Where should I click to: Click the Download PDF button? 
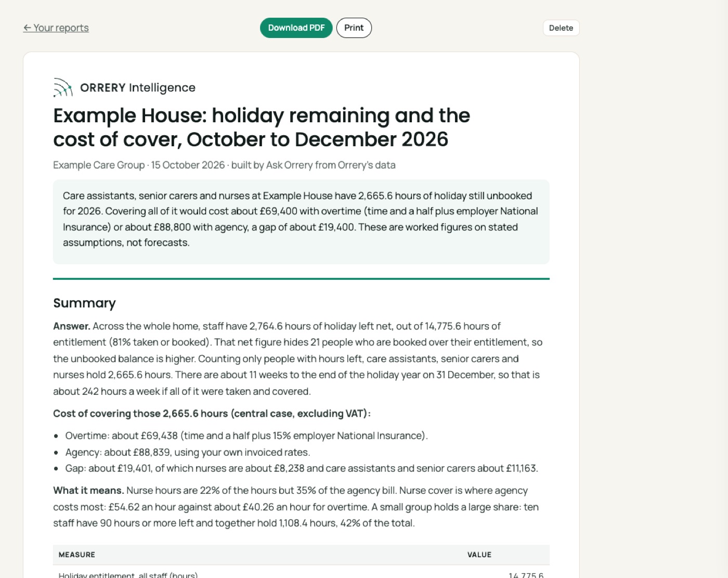point(296,28)
